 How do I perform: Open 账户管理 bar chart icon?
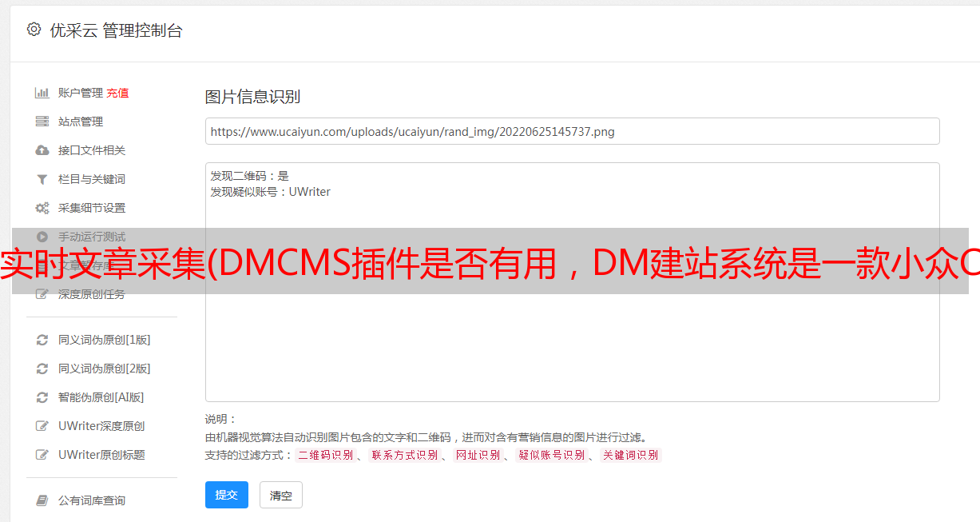tap(42, 93)
